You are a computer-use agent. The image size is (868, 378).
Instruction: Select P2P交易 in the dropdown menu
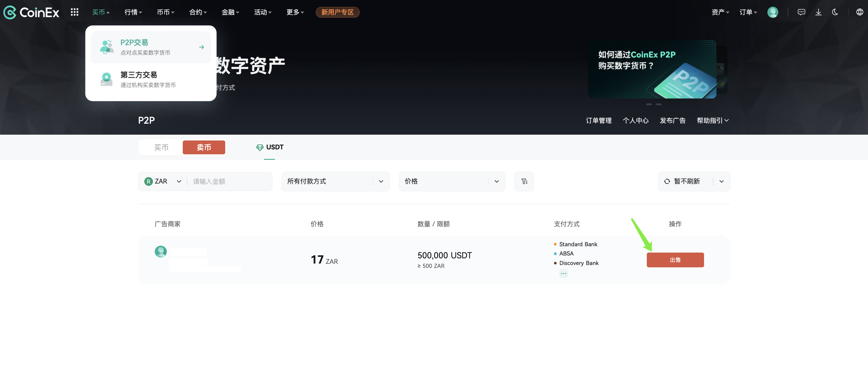151,47
